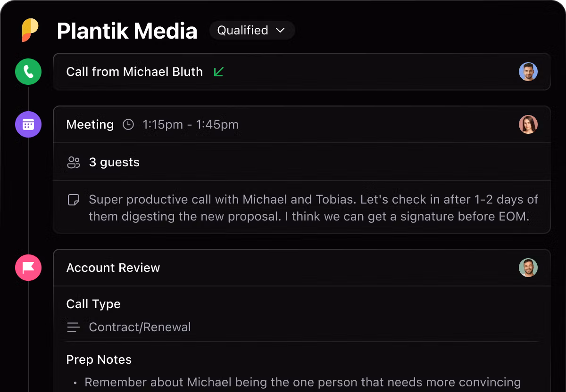
Task: Click the woman's avatar on Meeting card
Action: pyautogui.click(x=528, y=124)
